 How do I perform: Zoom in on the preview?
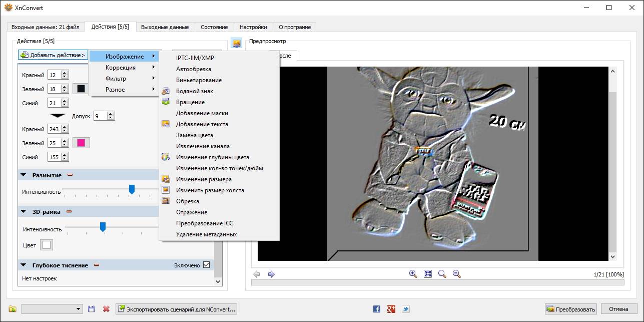[413, 274]
